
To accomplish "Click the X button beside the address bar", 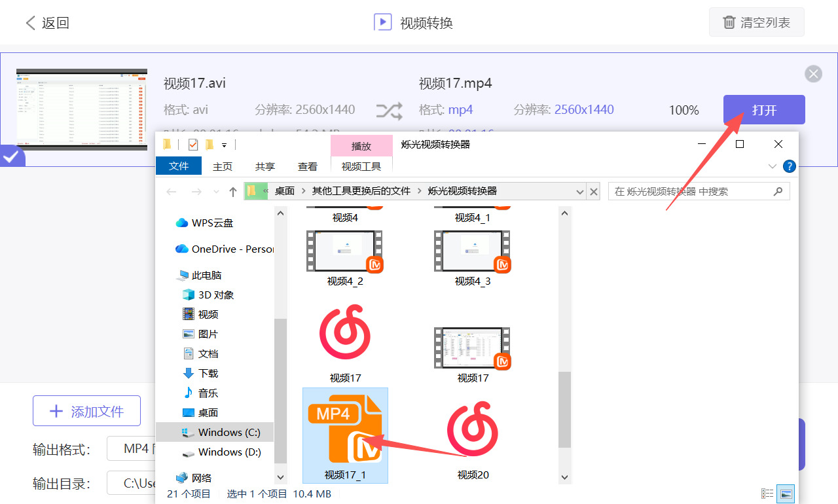I will [594, 192].
